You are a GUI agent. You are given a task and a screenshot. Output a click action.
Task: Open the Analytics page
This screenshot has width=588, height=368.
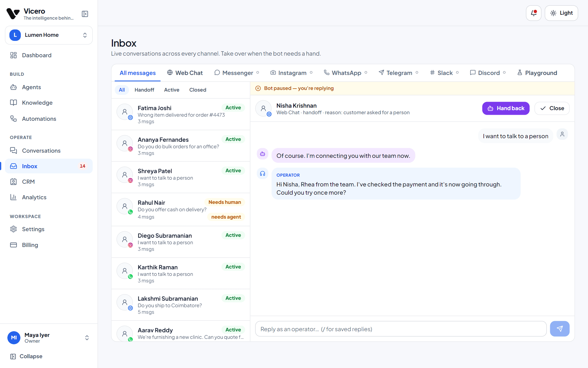[49, 197]
